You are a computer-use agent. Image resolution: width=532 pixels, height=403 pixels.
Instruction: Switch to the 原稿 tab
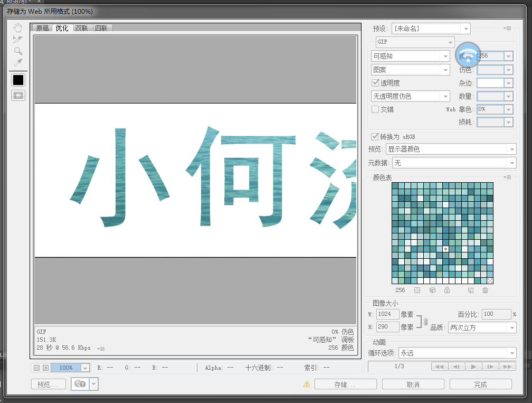[42, 28]
